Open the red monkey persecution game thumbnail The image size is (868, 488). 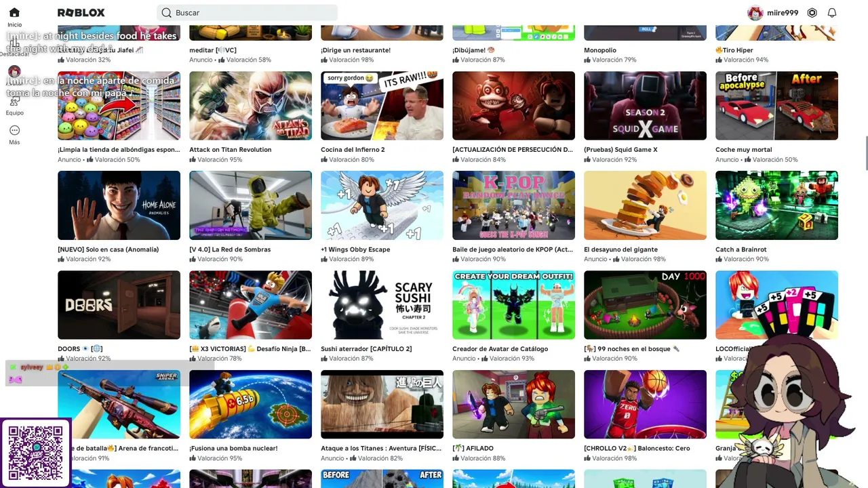coord(513,106)
